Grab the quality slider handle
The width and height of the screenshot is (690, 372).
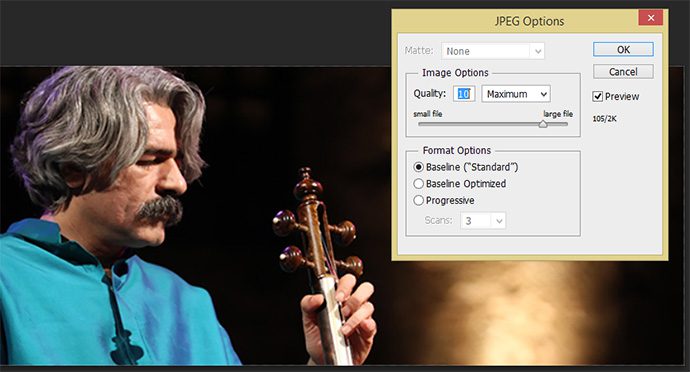point(543,124)
